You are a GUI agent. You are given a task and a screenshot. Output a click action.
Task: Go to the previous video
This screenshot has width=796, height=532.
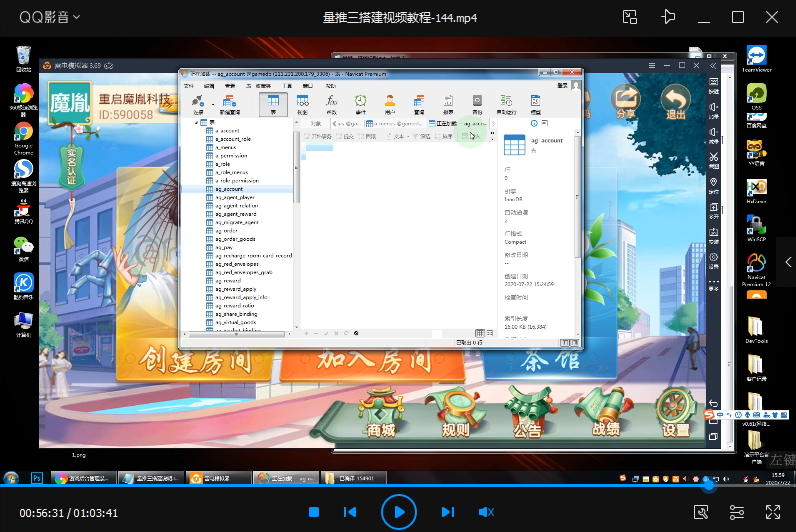350,512
